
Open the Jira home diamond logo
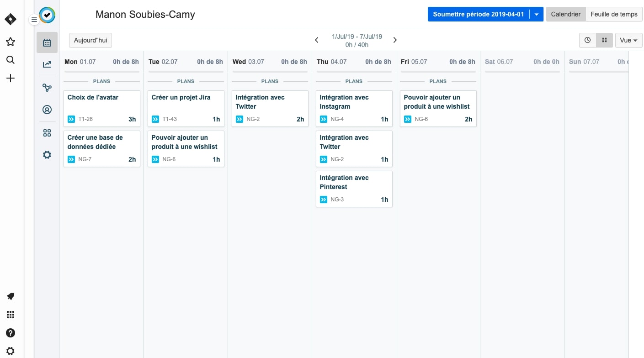(11, 19)
